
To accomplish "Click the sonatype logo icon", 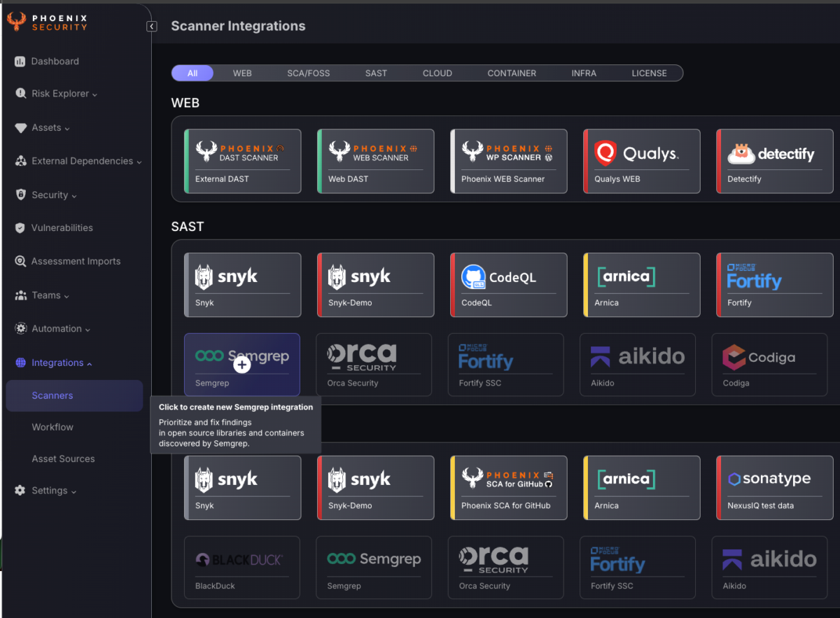I will pos(734,479).
